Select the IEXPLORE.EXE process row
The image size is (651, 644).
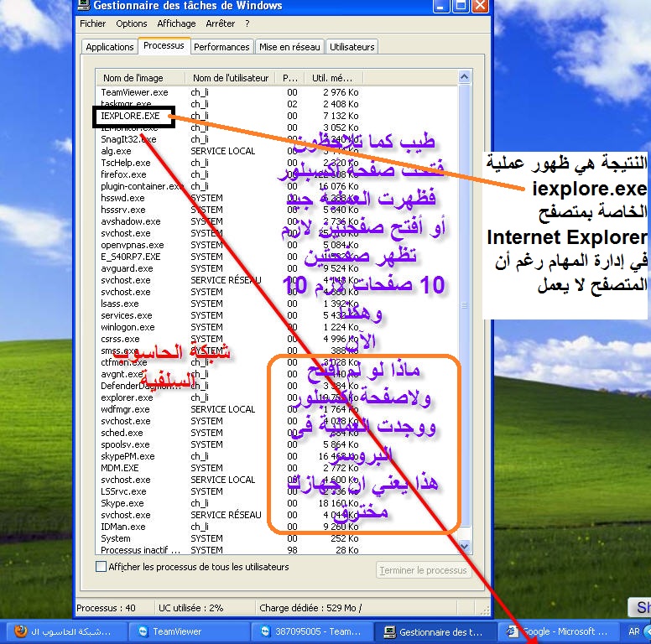(131, 116)
